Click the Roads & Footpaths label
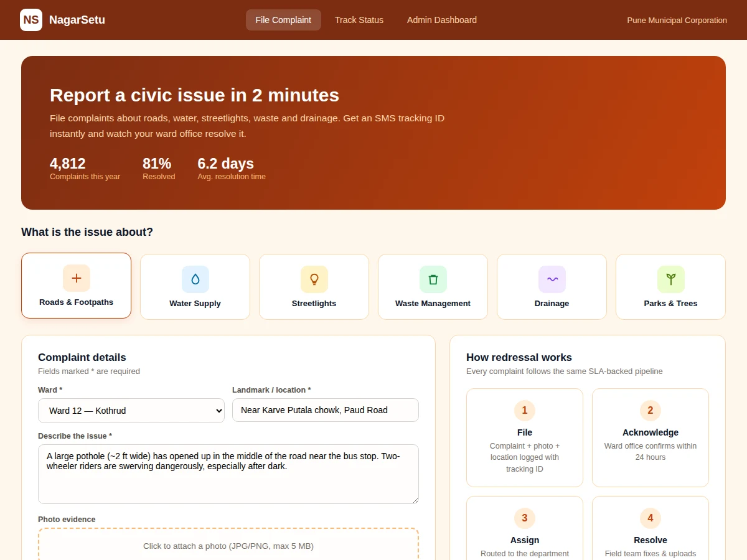The image size is (747, 560). 77,302
